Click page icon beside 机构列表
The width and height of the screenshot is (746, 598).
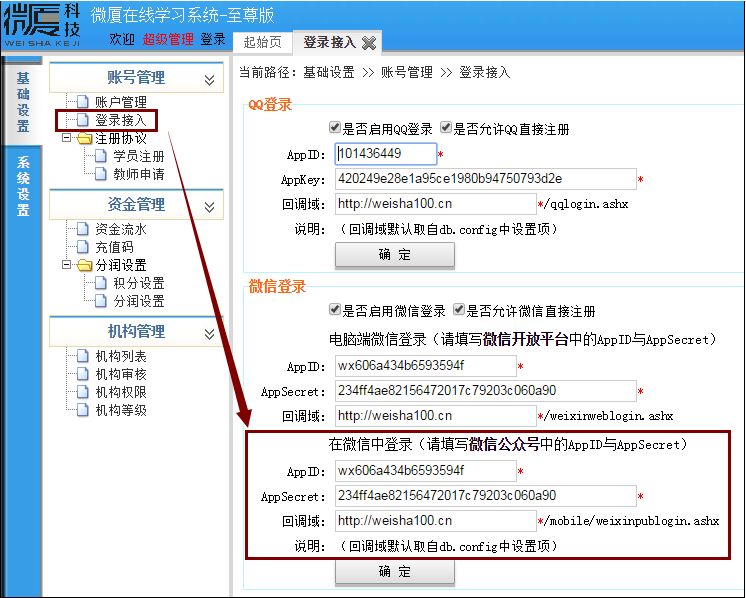84,356
